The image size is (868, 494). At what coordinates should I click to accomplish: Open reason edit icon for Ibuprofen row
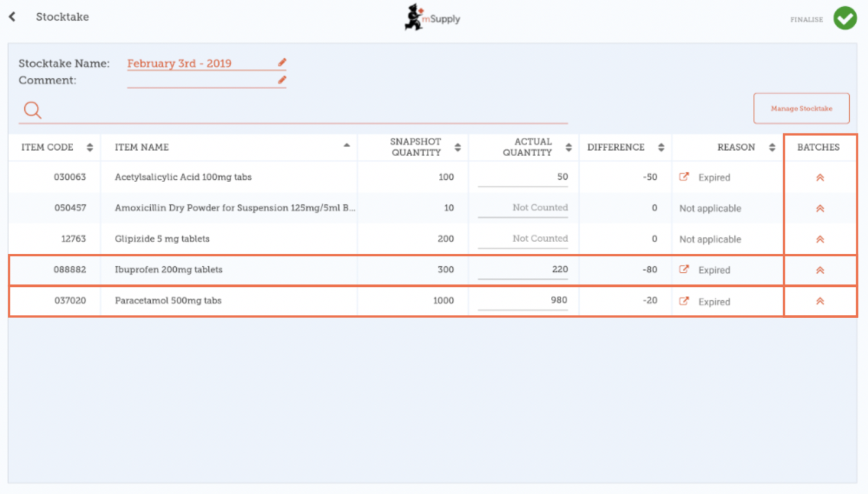(684, 270)
